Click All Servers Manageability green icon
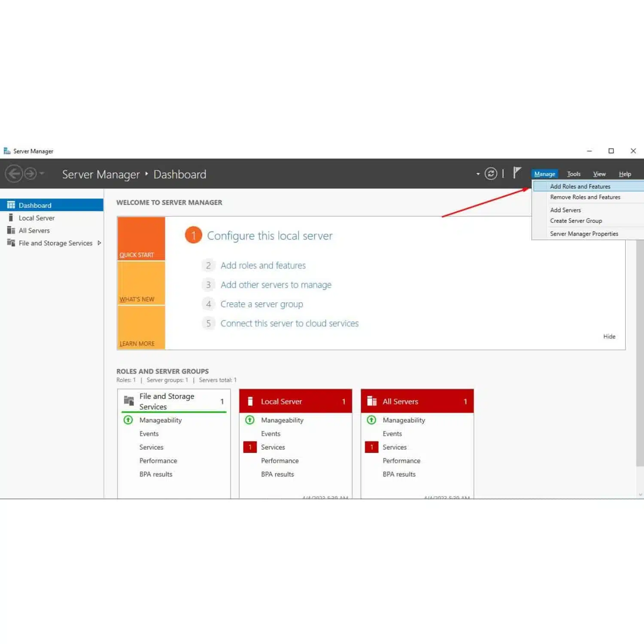 point(372,420)
